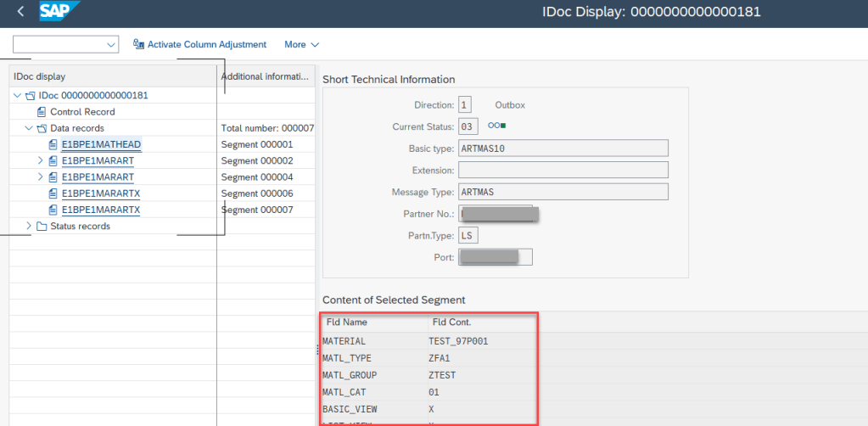
Task: Click the Current Status indicator light icon
Action: point(497,126)
